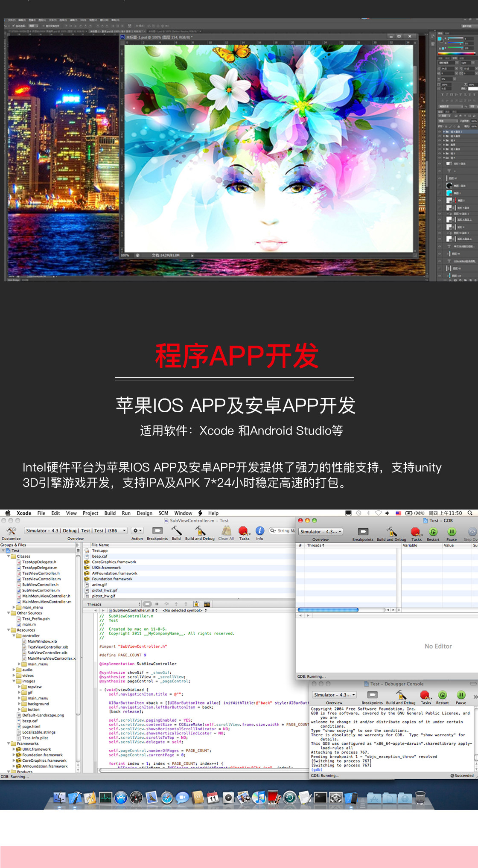Open Simulator 4.3 dropdown in the Debugger Console
This screenshot has height=868, width=478.
[x=335, y=695]
